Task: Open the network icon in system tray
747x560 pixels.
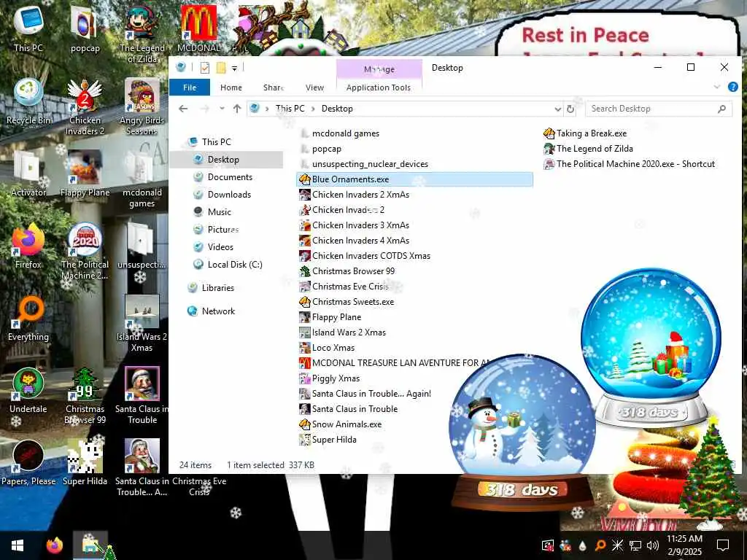Action: click(x=635, y=545)
